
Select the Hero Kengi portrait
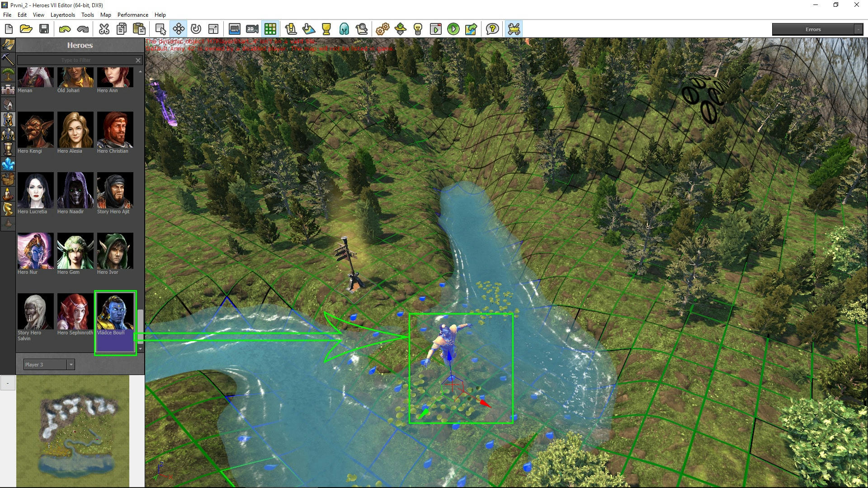tap(35, 130)
